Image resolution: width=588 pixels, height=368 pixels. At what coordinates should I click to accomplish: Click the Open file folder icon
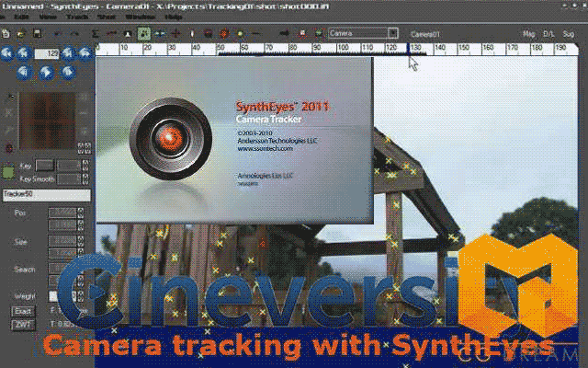click(x=21, y=34)
